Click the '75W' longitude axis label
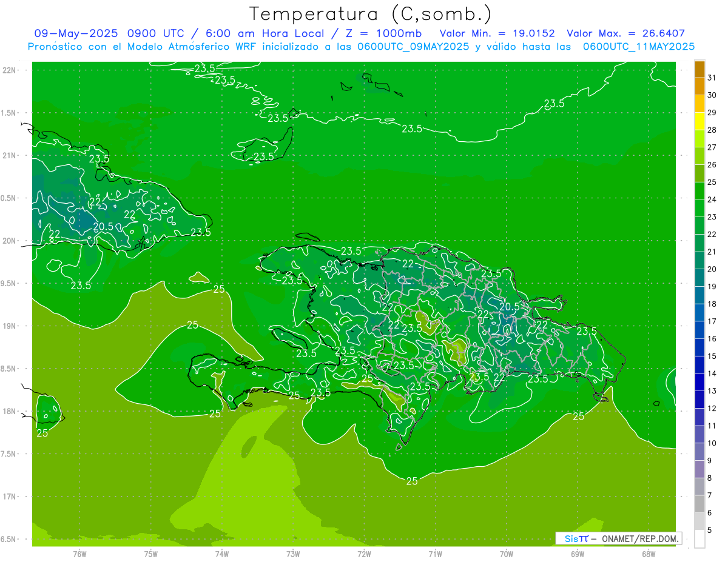 150,554
